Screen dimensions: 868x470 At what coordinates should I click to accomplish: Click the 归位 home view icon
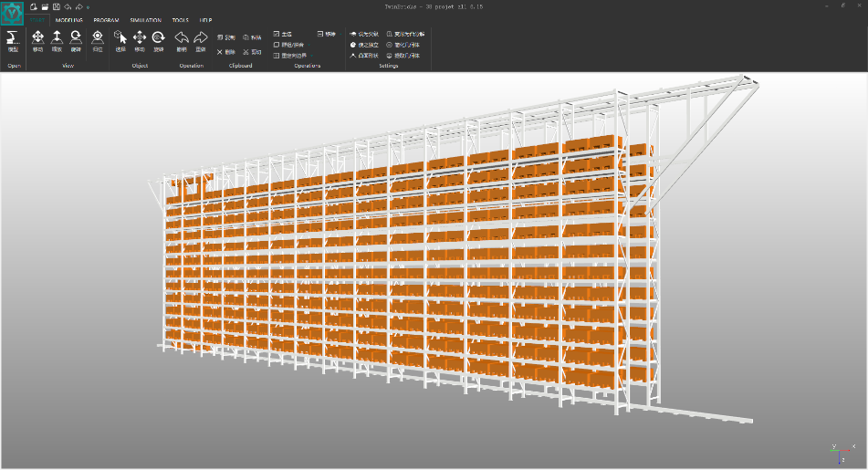point(98,41)
